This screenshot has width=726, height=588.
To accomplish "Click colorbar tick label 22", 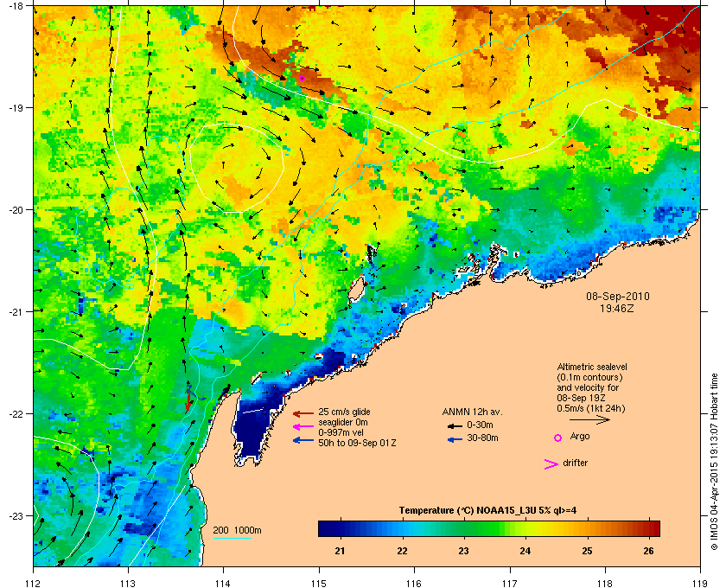I will tap(402, 551).
